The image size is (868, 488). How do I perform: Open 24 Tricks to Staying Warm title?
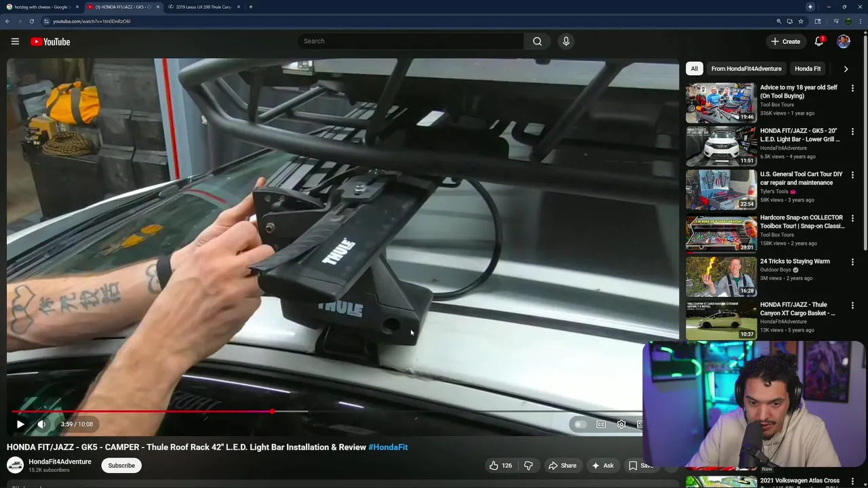tap(795, 262)
